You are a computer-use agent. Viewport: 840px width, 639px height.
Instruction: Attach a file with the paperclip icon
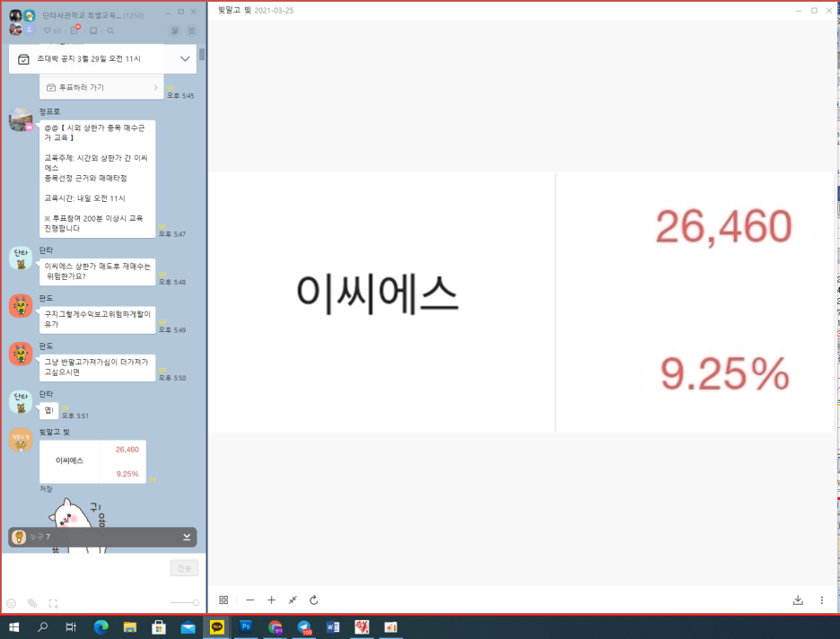point(32,603)
